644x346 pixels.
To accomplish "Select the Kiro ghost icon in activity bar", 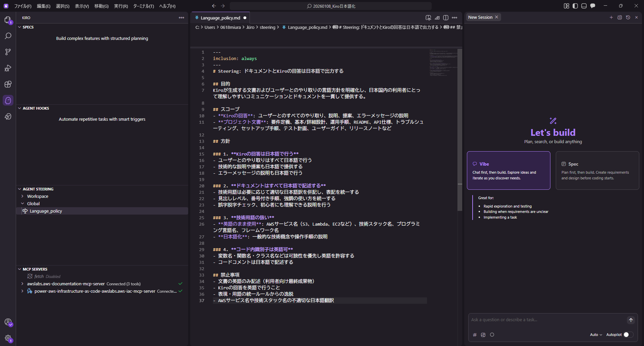I will pos(8,100).
